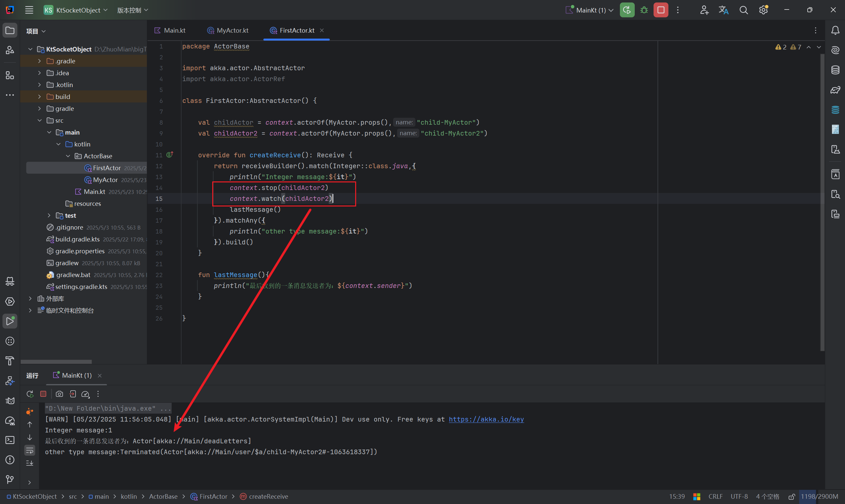The width and height of the screenshot is (845, 504).
Task: Toggle soft-wrap in the run console
Action: tap(30, 450)
